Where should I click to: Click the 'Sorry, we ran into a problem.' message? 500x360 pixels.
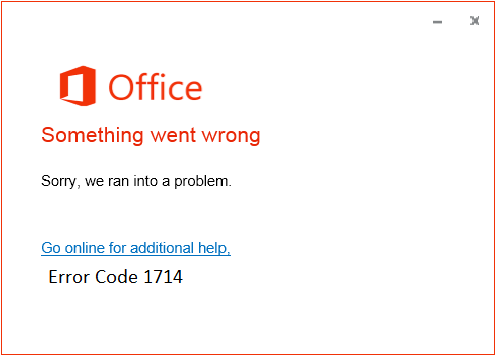click(136, 181)
